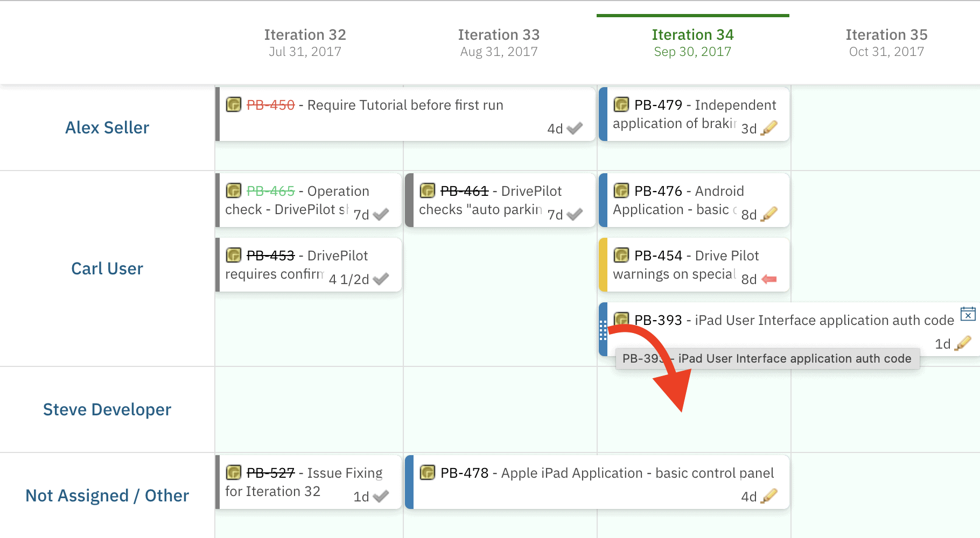Click the pencil icon on PB-476 card
980x538 pixels.
pyautogui.click(x=769, y=214)
